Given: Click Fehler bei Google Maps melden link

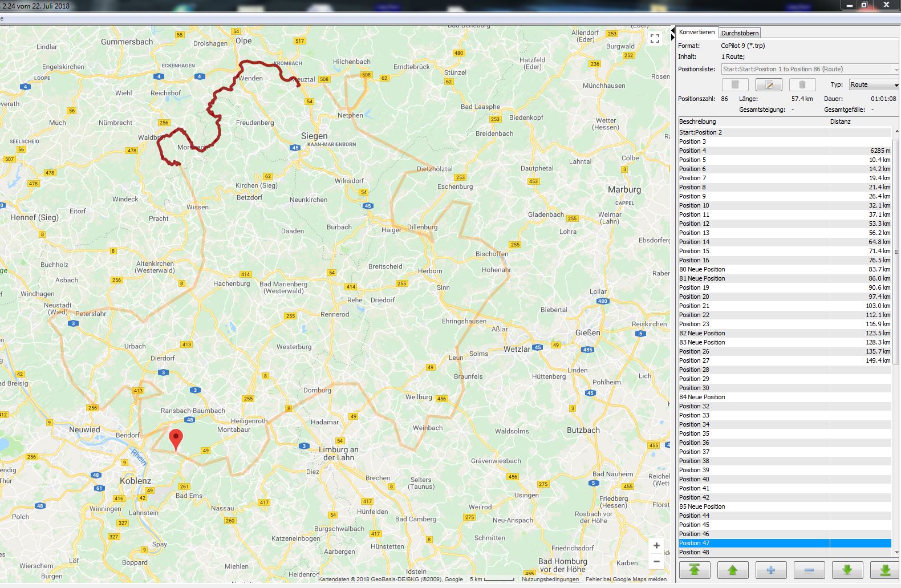Looking at the screenshot, I should tap(626, 579).
